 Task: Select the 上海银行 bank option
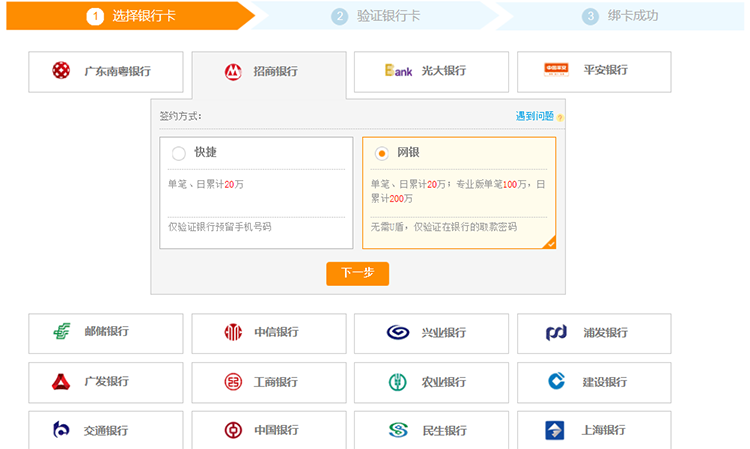point(593,430)
